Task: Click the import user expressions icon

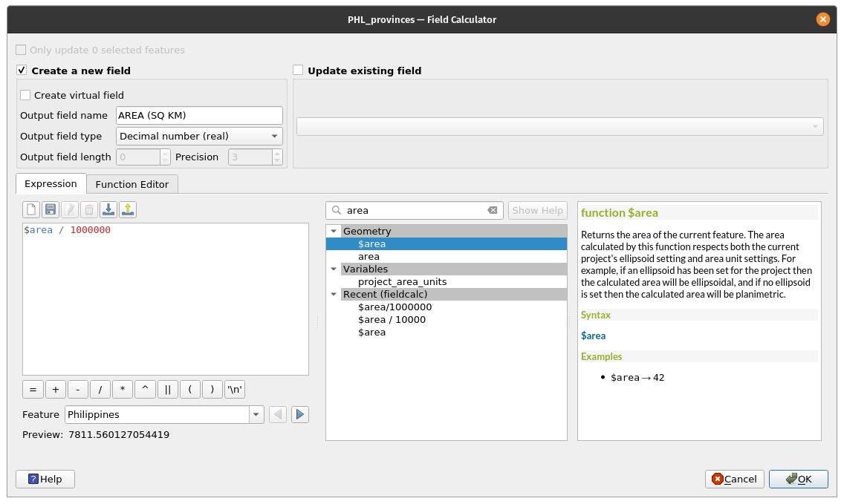Action: click(108, 210)
